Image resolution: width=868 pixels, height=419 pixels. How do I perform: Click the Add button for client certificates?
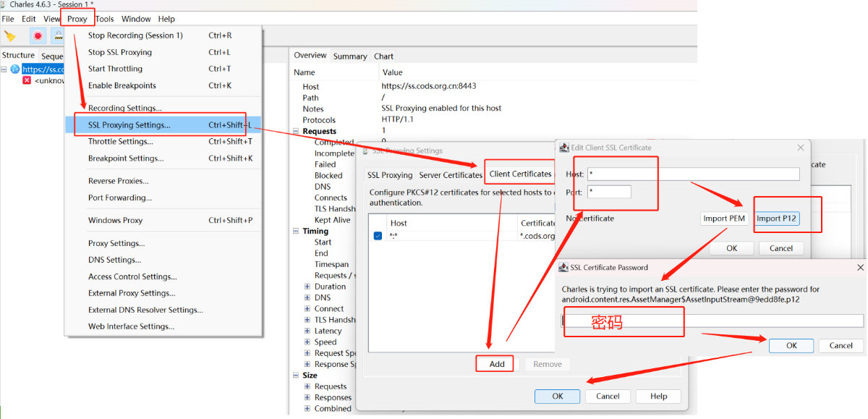[497, 364]
